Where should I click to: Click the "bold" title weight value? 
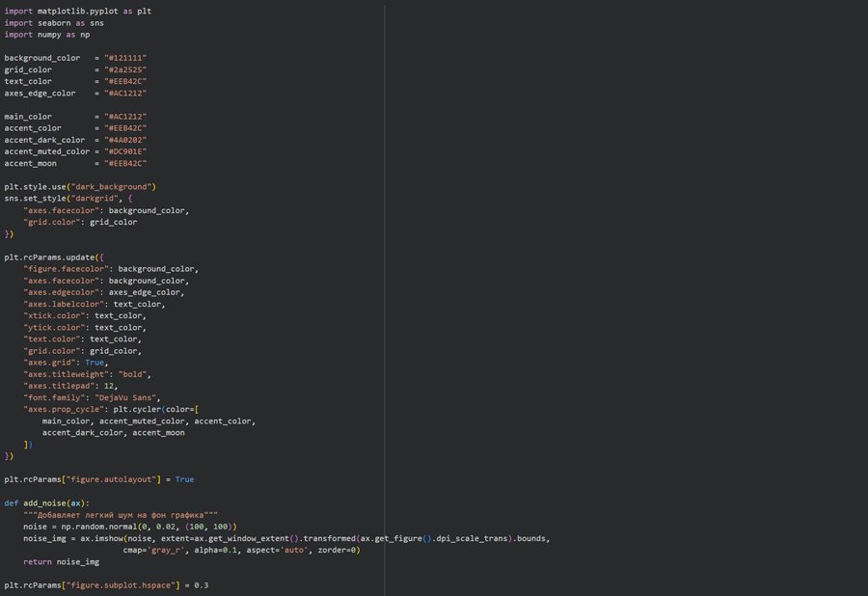click(x=135, y=374)
